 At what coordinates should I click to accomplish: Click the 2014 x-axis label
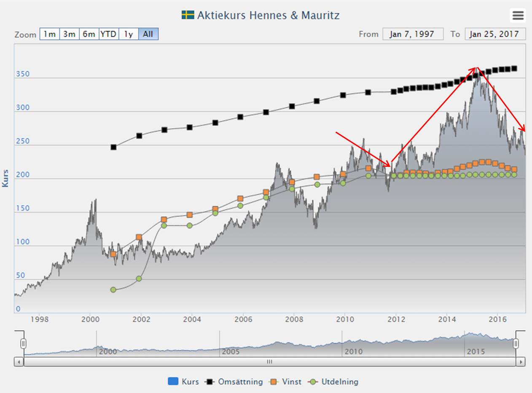tap(447, 319)
